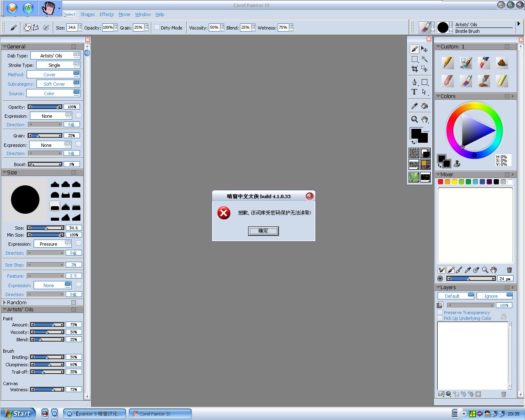
Task: Open the gradient selector in toolbox
Action: [x=425, y=153]
